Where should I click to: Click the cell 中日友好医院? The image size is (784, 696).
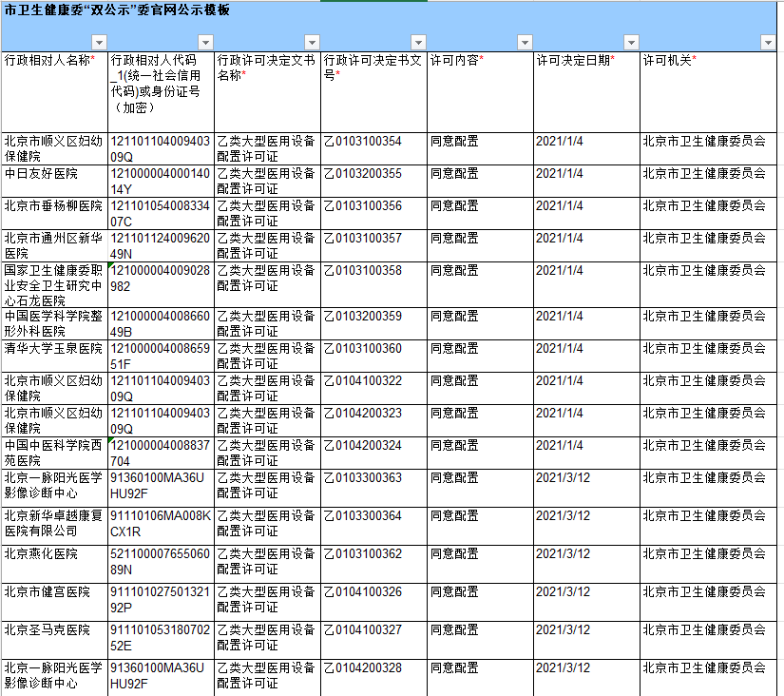(x=54, y=181)
